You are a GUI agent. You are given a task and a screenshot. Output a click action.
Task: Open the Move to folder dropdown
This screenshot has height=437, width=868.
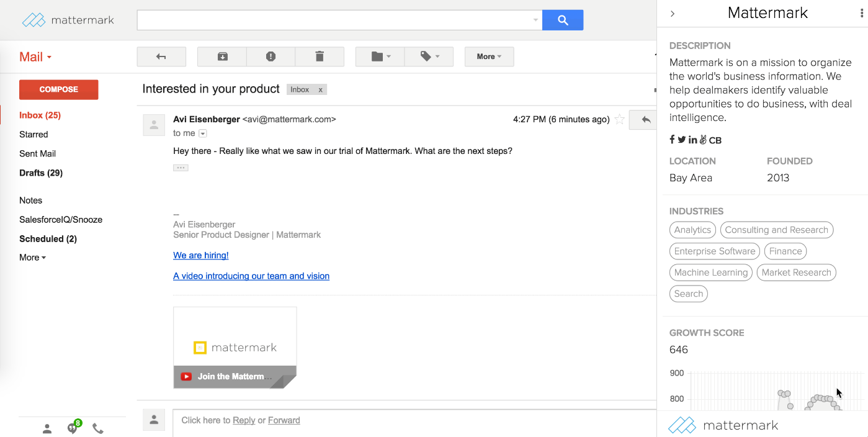[x=380, y=56]
